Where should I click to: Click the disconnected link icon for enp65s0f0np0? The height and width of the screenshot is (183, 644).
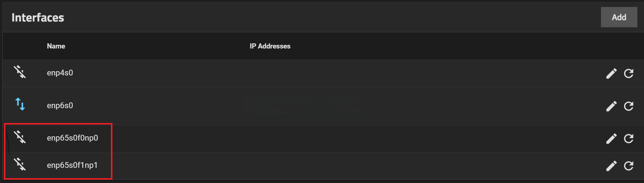point(20,137)
